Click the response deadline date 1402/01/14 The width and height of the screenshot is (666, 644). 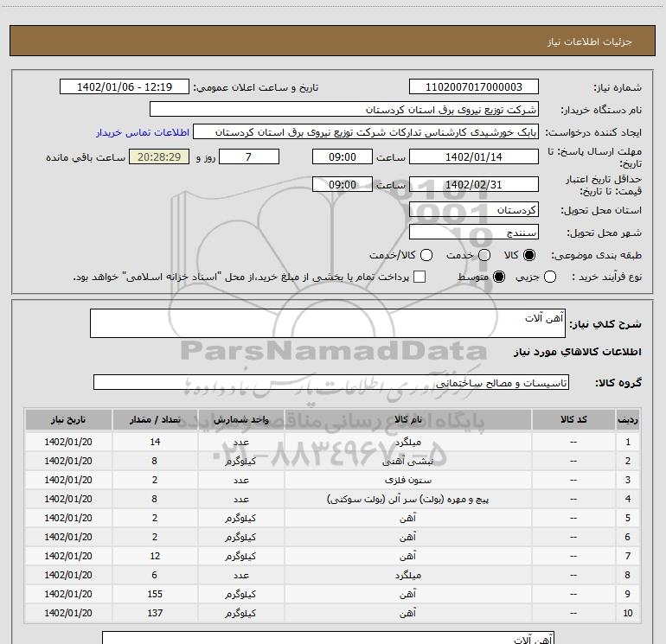point(474,157)
